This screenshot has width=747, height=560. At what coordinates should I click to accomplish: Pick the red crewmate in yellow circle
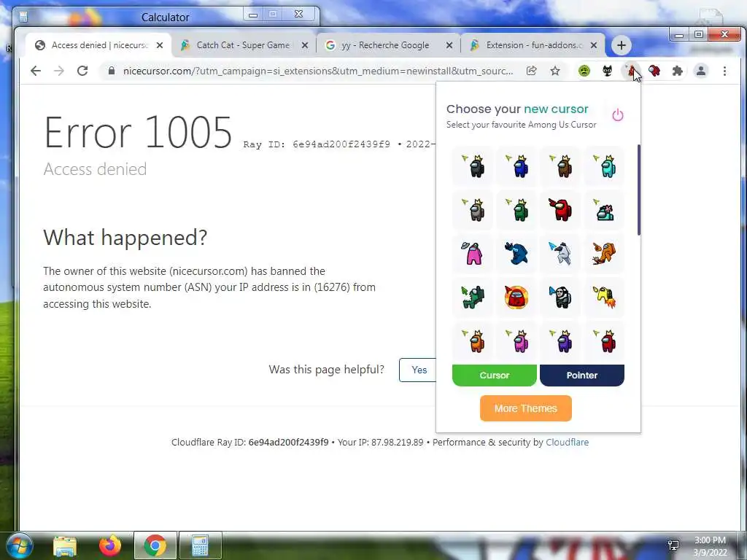pyautogui.click(x=517, y=297)
